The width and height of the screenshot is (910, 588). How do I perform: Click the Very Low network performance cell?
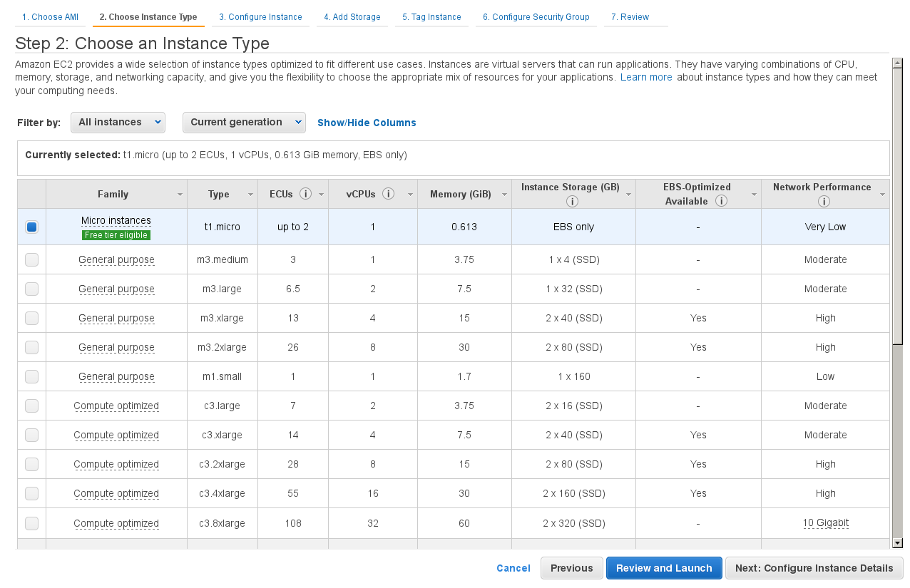pyautogui.click(x=826, y=227)
